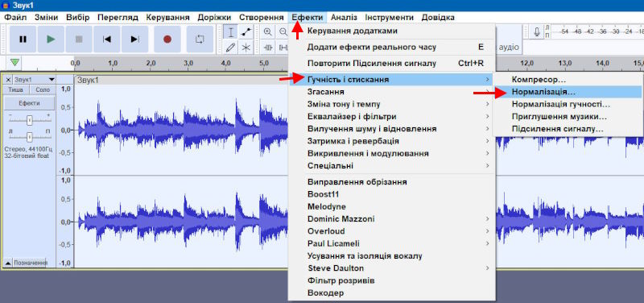Skip to start of the track
644x303 pixels.
(x=107, y=39)
